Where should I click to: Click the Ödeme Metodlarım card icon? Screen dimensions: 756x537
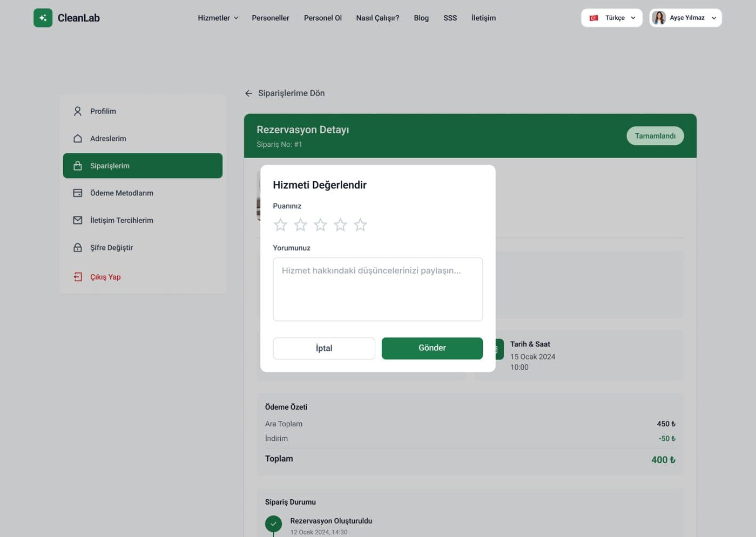point(78,193)
